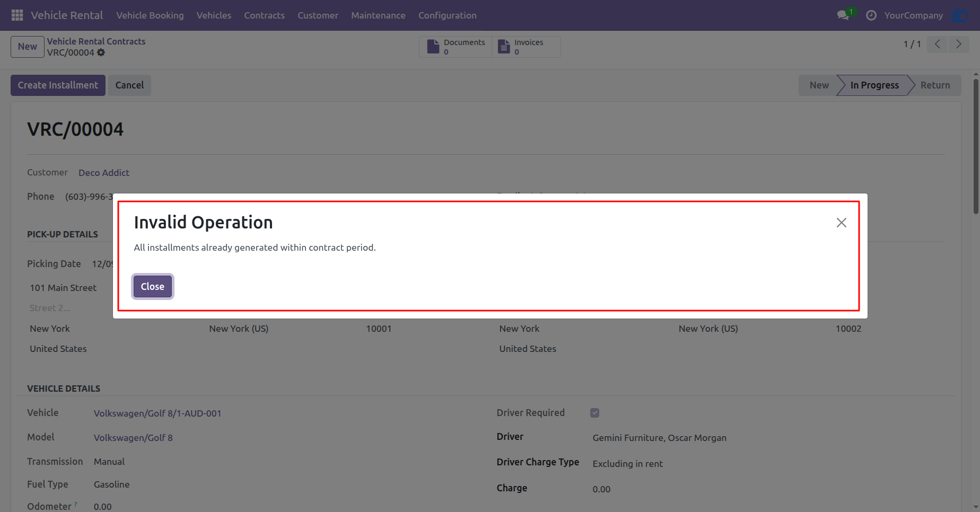Click the Close button in the dialog
The height and width of the screenshot is (512, 980).
tap(153, 287)
